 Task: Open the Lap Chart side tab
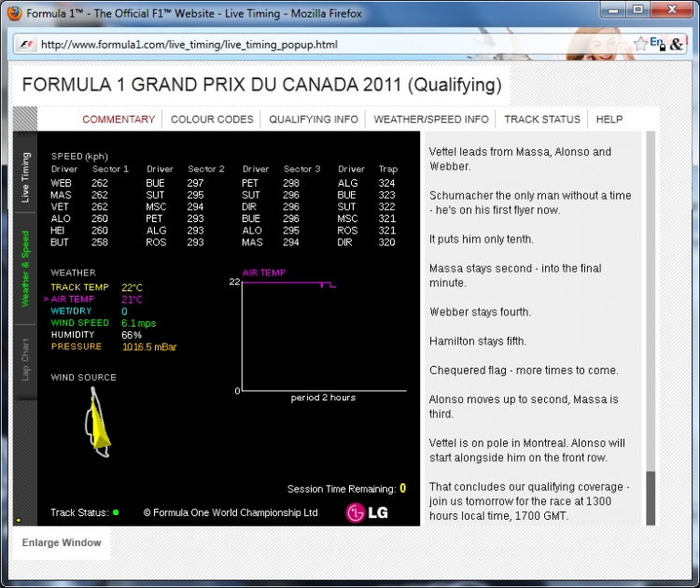[25, 360]
